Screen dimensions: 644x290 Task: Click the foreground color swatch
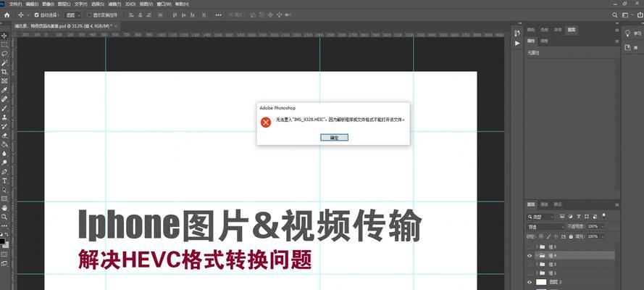(x=2, y=241)
